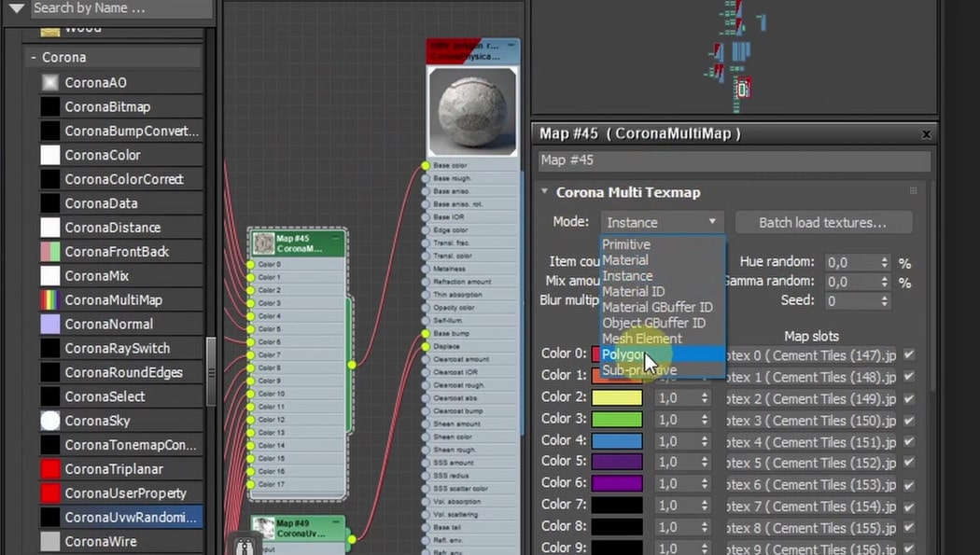Disable the Color 8 map slot checkbox
Screen dimensions: 980x555
[x=909, y=528]
